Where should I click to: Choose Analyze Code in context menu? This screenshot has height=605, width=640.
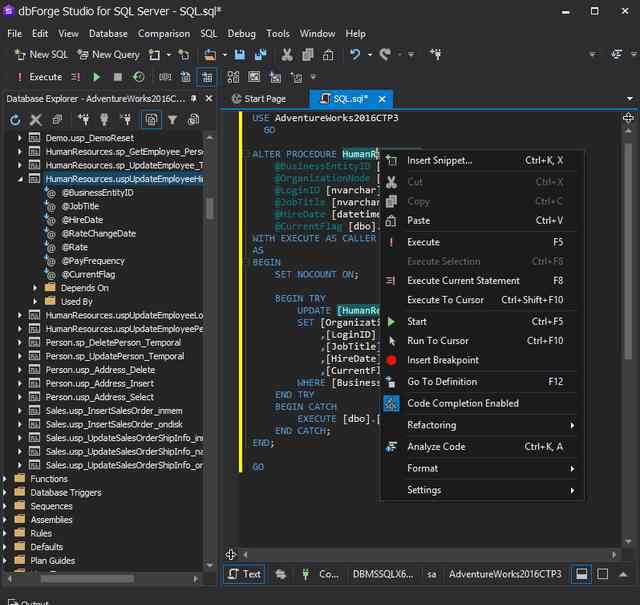pyautogui.click(x=482, y=447)
